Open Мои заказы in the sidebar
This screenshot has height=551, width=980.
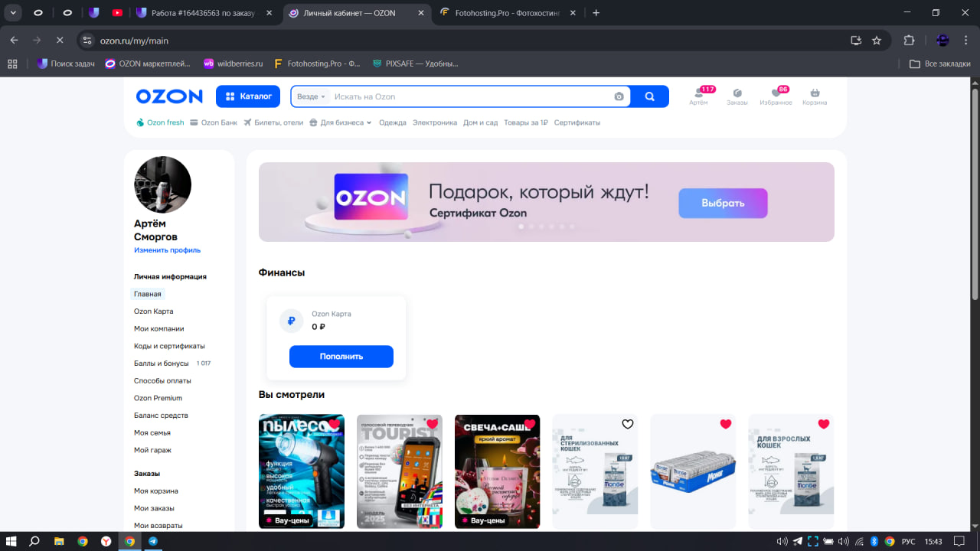click(154, 508)
